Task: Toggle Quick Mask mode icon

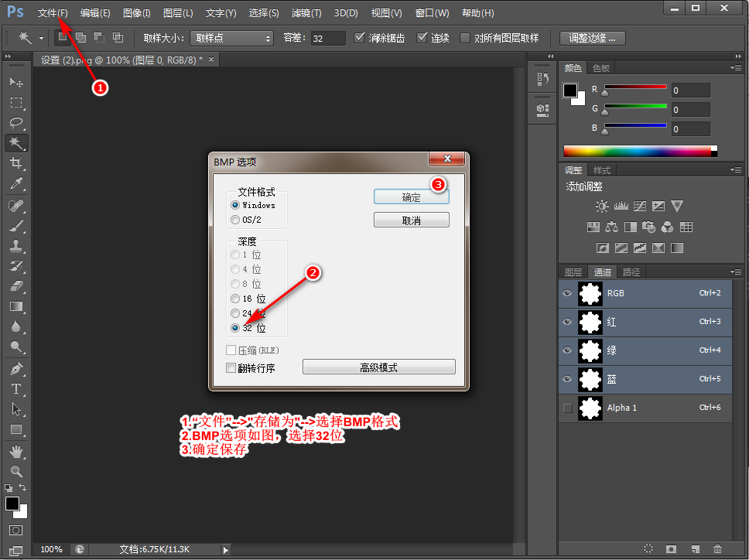Action: (x=15, y=531)
